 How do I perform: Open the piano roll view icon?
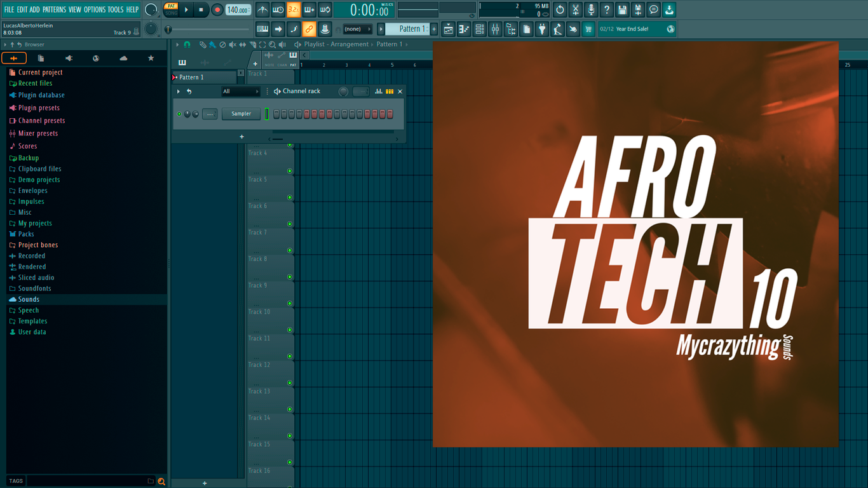tap(464, 29)
